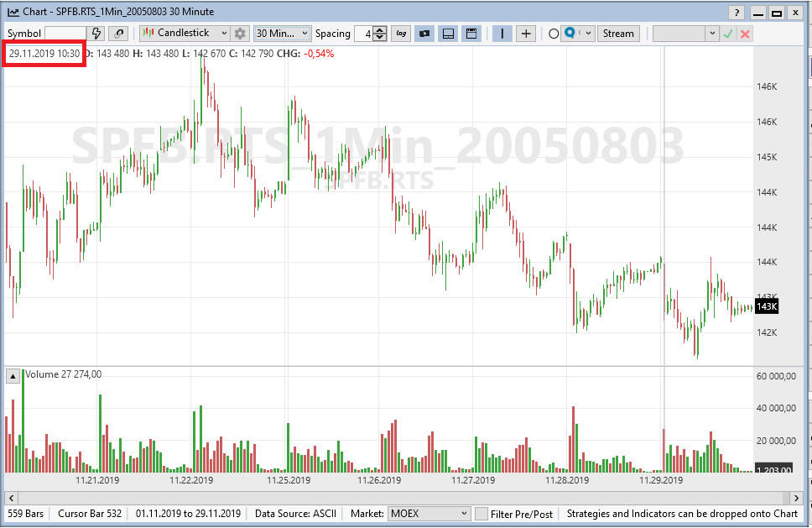Screen dimensions: 812x528
Task: Click the chart snapshot camera icon
Action: pyautogui.click(x=424, y=33)
